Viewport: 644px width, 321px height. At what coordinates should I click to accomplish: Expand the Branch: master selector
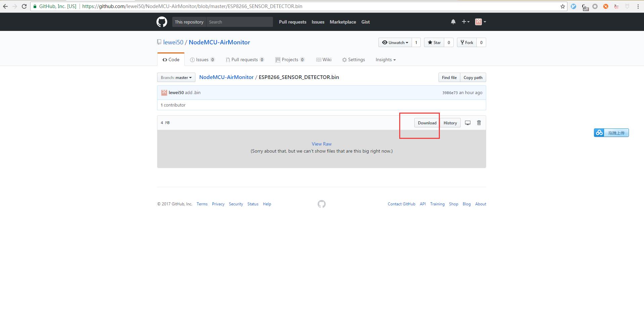(x=176, y=77)
